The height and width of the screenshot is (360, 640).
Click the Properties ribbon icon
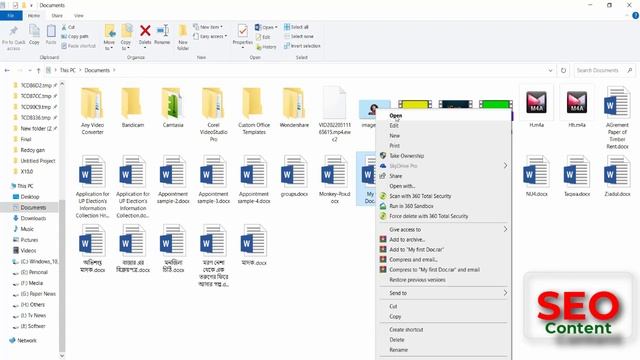[242, 31]
